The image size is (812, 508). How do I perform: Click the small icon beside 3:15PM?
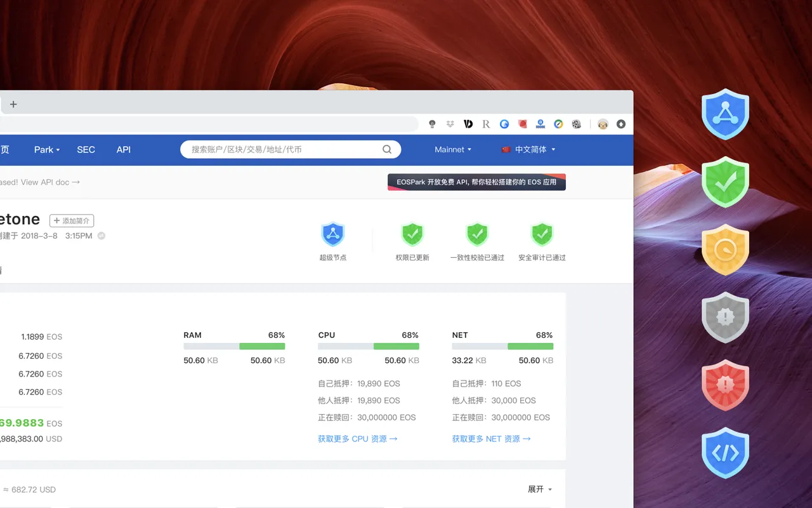101,236
